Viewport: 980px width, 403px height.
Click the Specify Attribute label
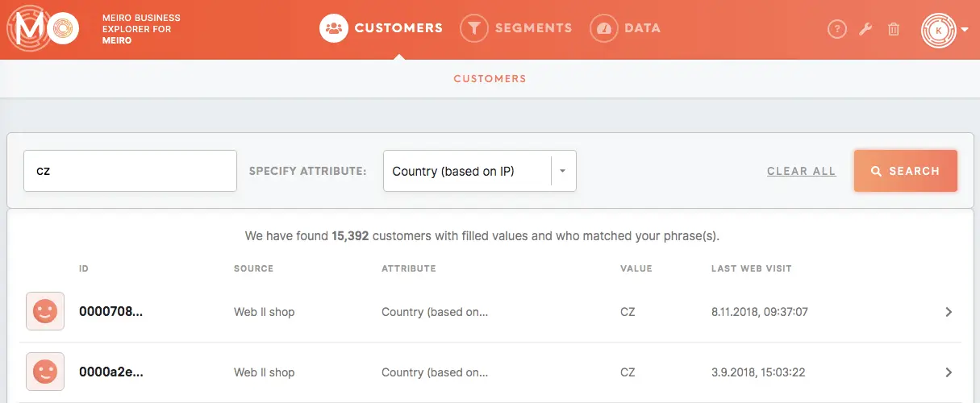307,171
